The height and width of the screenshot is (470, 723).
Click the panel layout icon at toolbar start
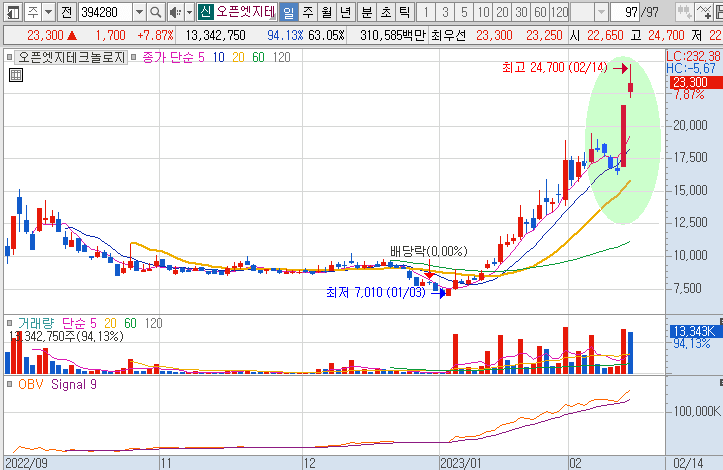(x=13, y=12)
